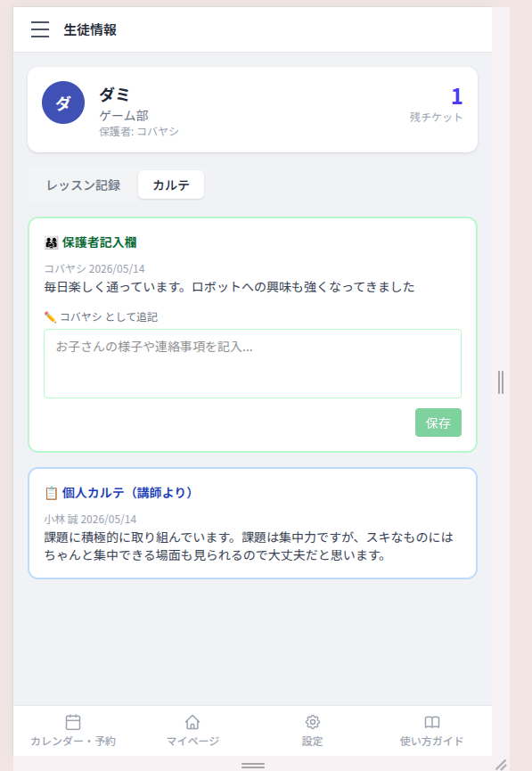This screenshot has height=771, width=532.
Task: Click the ダ avatar circle
Action: point(63,103)
